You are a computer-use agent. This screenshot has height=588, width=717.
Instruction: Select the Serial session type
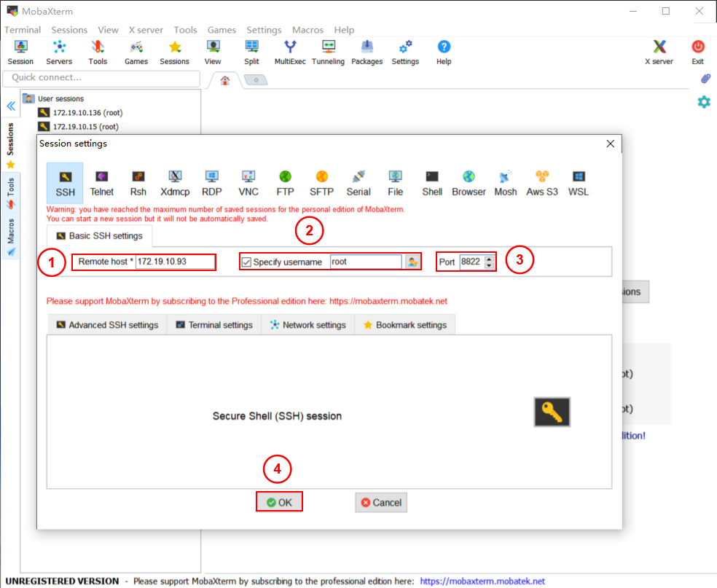coord(358,183)
